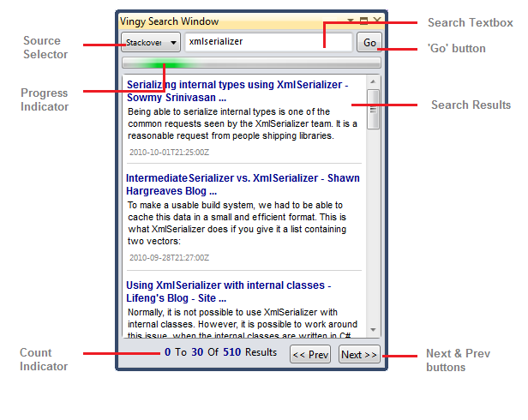Open 'Serializing internal types using XmlSerializer' result
This screenshot has height=420, width=528.
[x=237, y=91]
